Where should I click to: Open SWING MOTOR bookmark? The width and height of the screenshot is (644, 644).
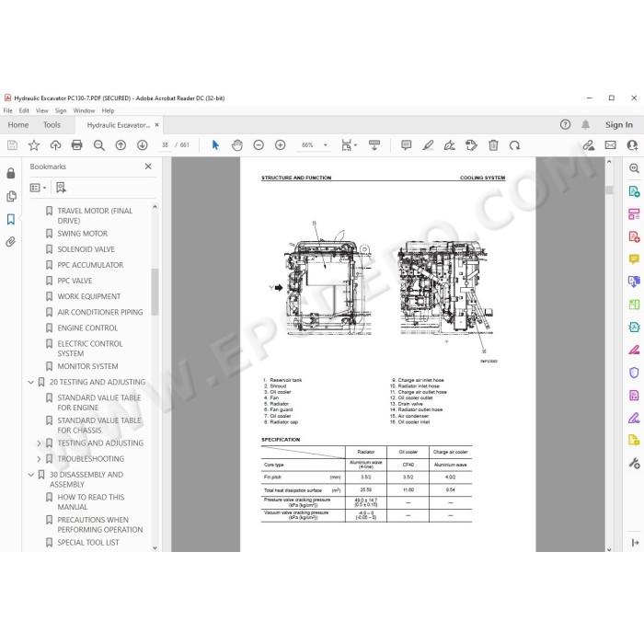[83, 234]
